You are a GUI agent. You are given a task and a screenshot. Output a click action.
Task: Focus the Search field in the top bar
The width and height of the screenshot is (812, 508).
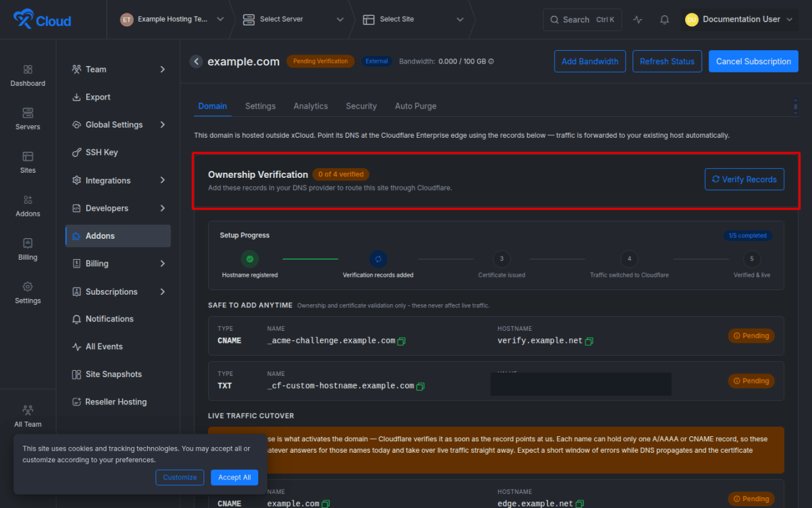(x=582, y=20)
